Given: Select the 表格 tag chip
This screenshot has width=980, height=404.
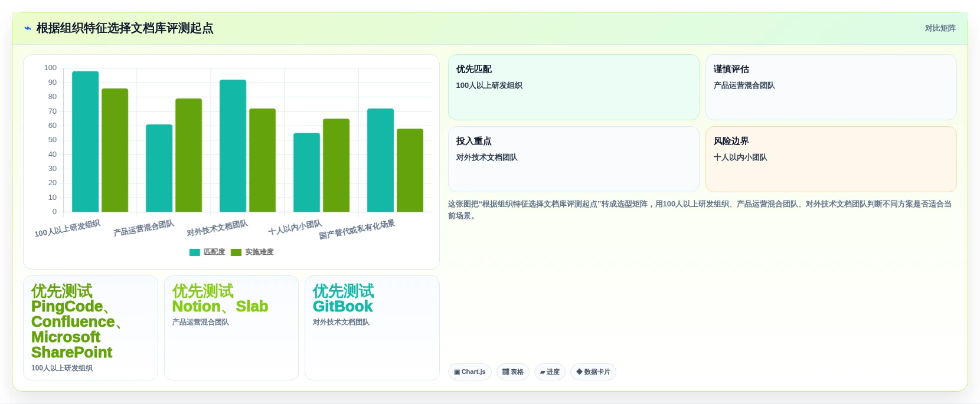Looking at the screenshot, I should pos(513,372).
